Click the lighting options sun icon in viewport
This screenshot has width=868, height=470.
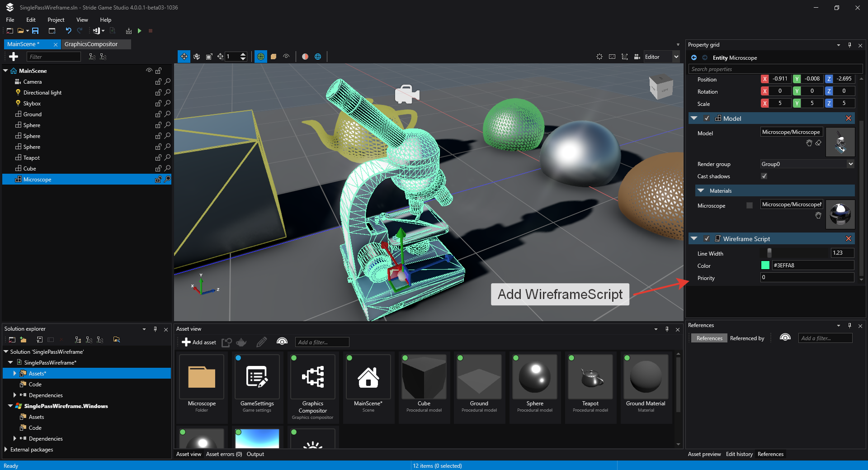(599, 57)
